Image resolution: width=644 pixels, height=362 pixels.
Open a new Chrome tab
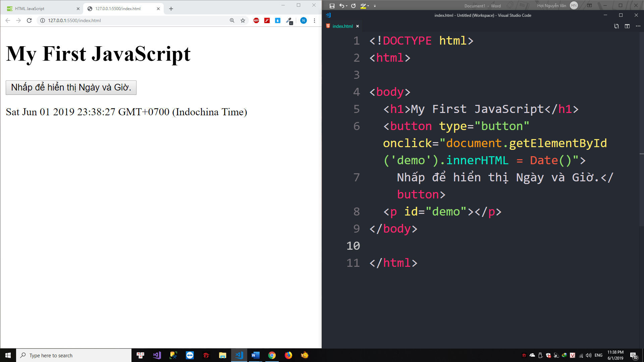[171, 9]
